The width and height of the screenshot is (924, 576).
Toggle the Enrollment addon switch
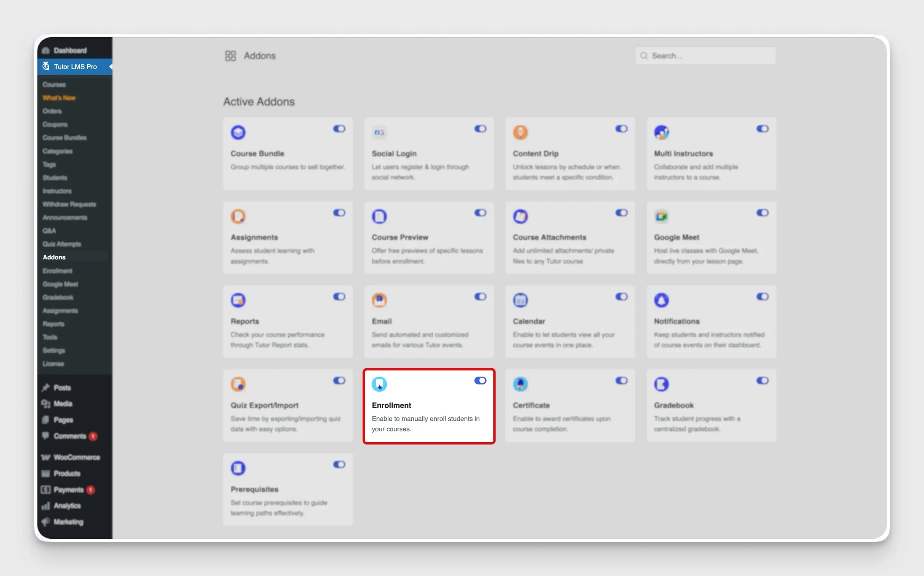coord(480,381)
